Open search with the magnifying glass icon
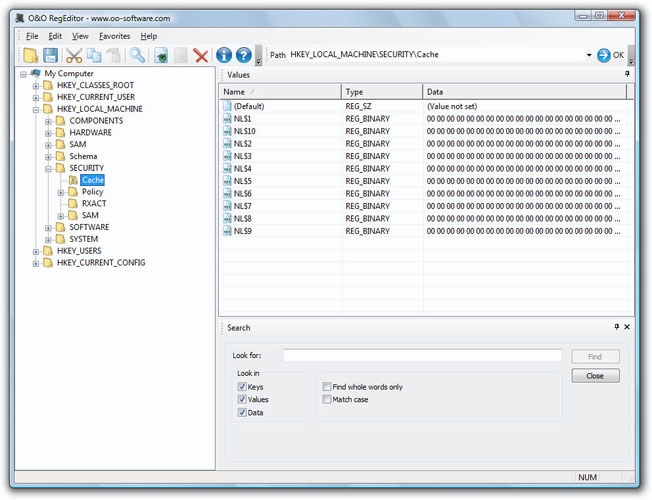This screenshot has height=500, width=652. (137, 56)
